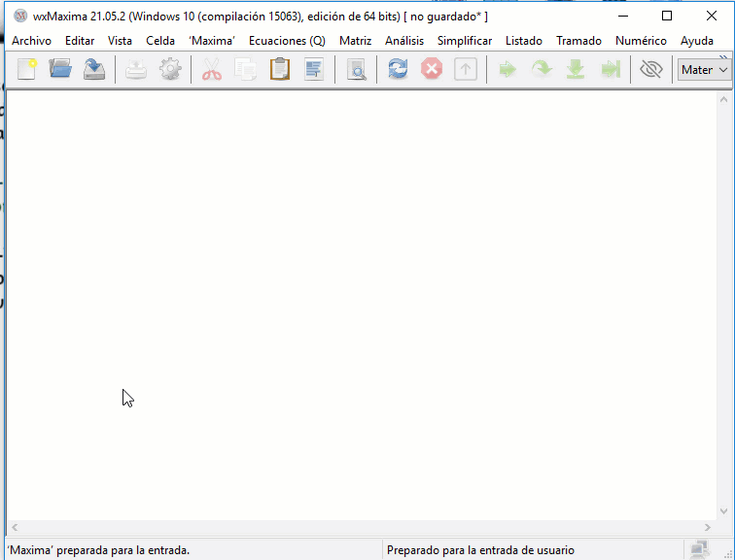This screenshot has height=560, width=735.
Task: Minimize the wxMaxima window
Action: click(623, 16)
